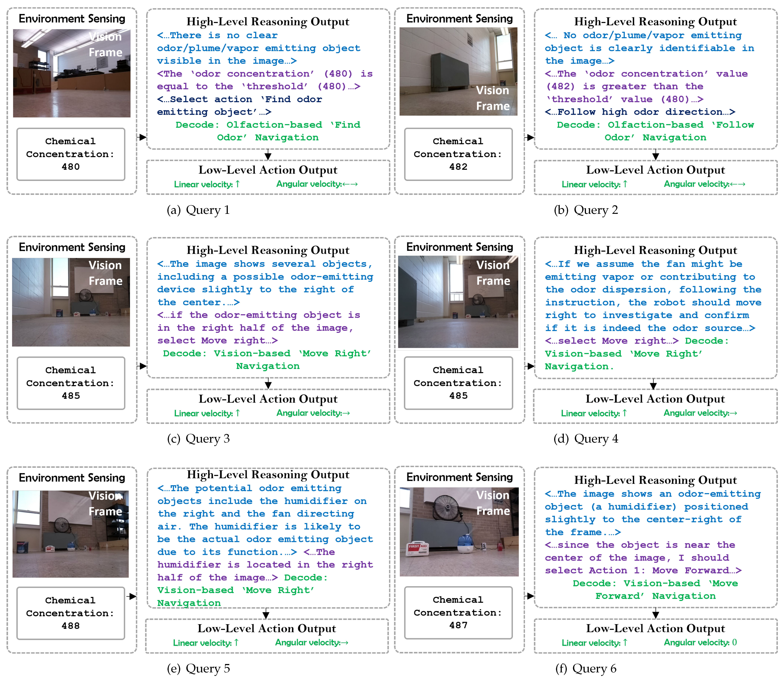Viewport: 784px width, 680px height.
Task: Click the Query 4 vision frame image
Action: [458, 302]
